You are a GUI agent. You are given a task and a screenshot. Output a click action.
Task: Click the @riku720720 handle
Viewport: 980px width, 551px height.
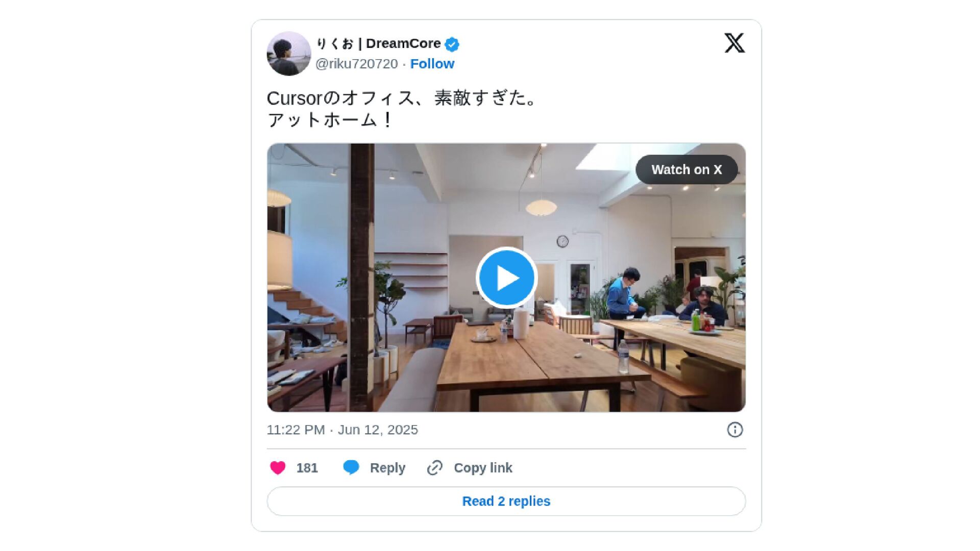click(x=356, y=64)
